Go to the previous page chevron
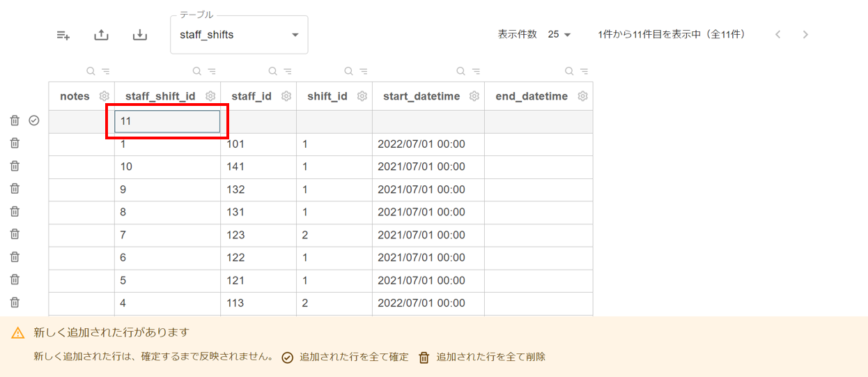 [778, 34]
